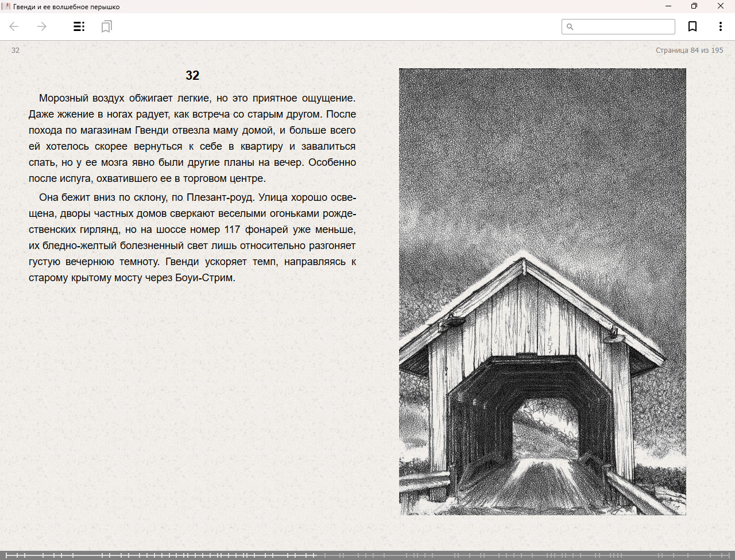This screenshot has width=735, height=560.
Task: Click the paragraph starting 'Она бежит вниз'
Action: click(x=192, y=238)
